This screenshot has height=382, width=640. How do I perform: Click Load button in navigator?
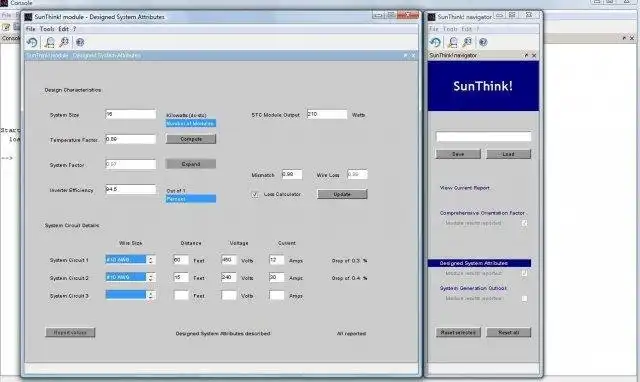coord(509,154)
